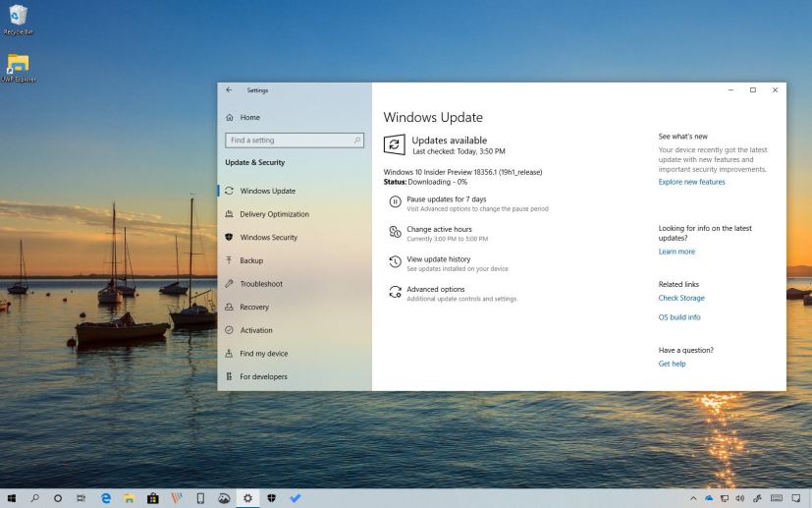The width and height of the screenshot is (812, 508).
Task: Click the update history clock icon
Action: [x=395, y=261]
